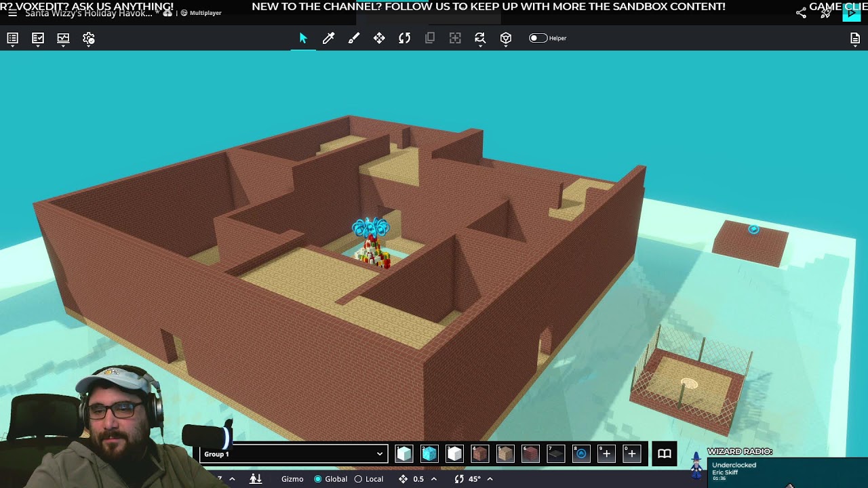Click the blue spawn marker on brick platform

pos(753,230)
